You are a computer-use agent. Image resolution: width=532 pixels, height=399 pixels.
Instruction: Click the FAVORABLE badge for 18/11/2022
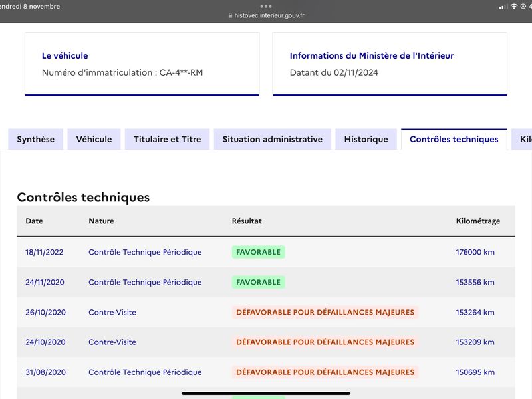[x=258, y=252]
